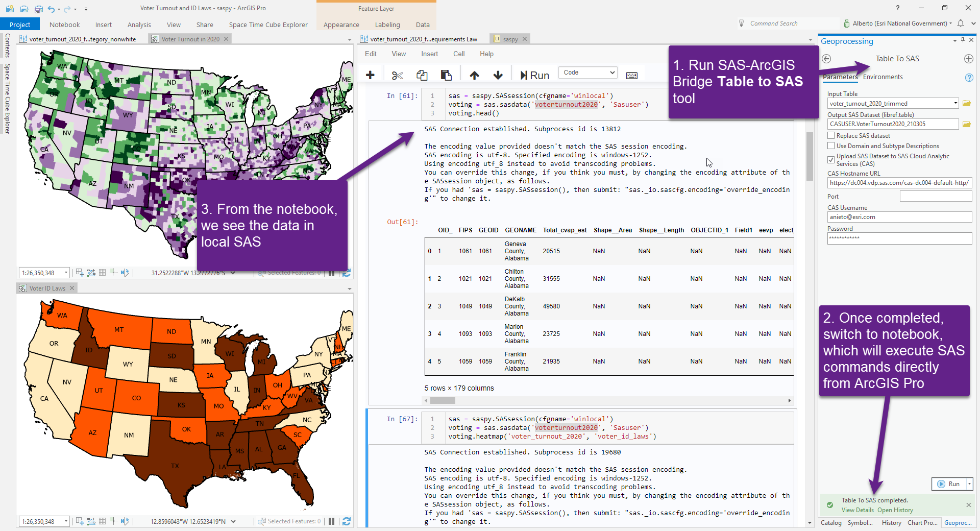The width and height of the screenshot is (980, 531).
Task: Pause drawing in the Voter Turnout map
Action: [x=332, y=273]
